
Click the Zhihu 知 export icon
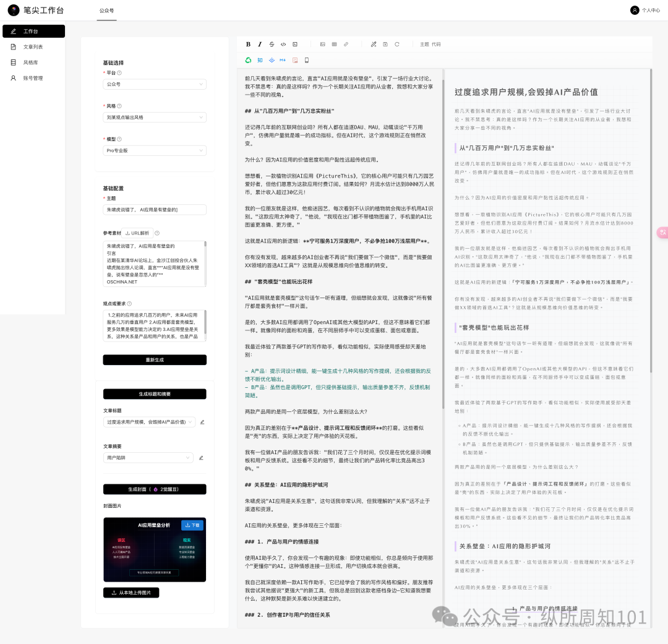click(x=260, y=60)
